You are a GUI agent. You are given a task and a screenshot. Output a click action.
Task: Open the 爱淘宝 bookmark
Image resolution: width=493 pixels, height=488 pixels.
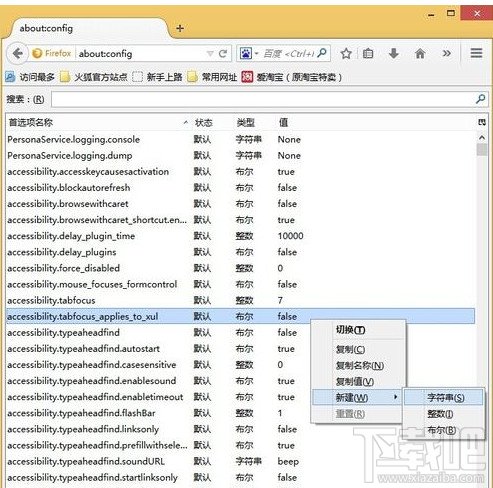[x=292, y=77]
